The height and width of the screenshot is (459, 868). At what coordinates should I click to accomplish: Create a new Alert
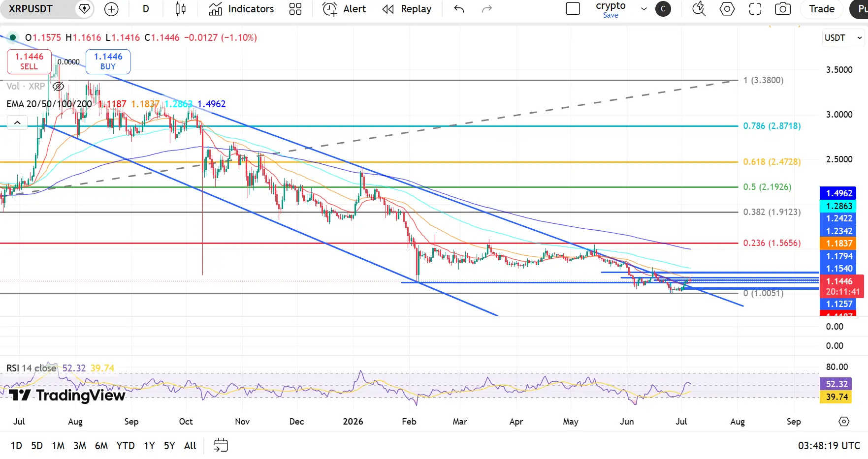pyautogui.click(x=344, y=9)
